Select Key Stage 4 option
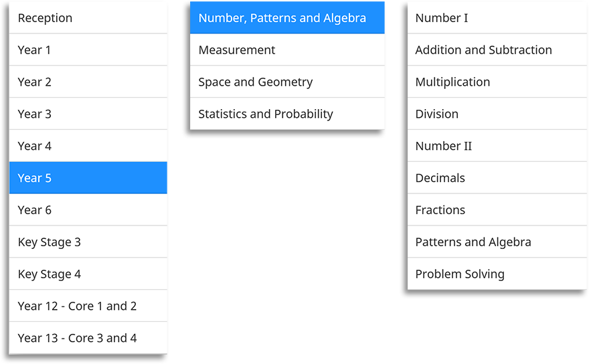Screen dimensions: 589x364 (x=49, y=274)
